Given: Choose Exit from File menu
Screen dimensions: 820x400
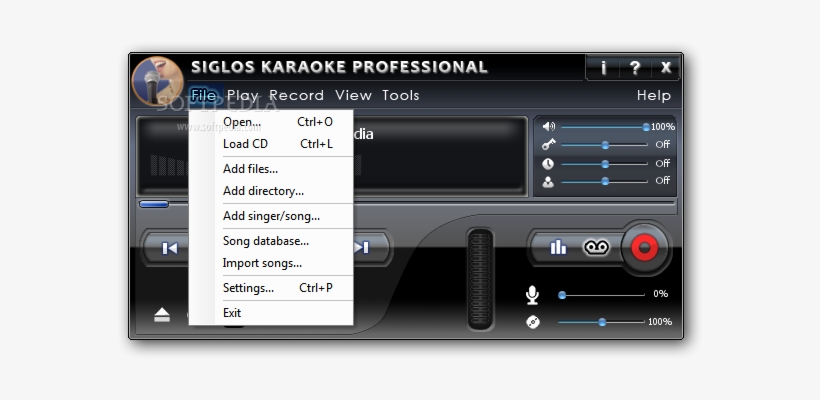Looking at the screenshot, I should coord(271,313).
